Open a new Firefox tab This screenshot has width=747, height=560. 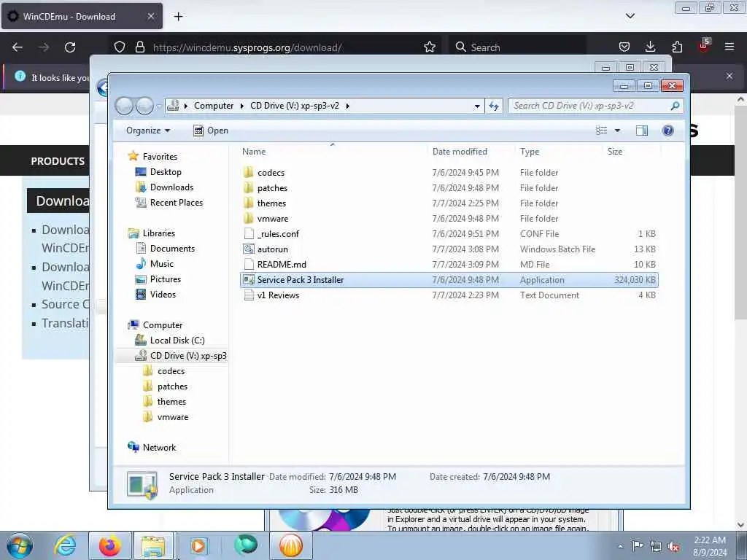point(178,17)
